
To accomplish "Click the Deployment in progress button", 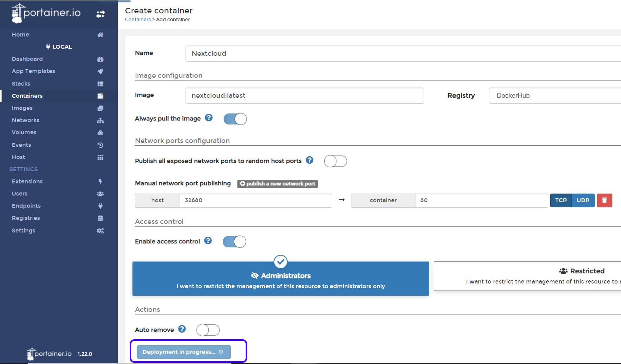I will coord(184,352).
